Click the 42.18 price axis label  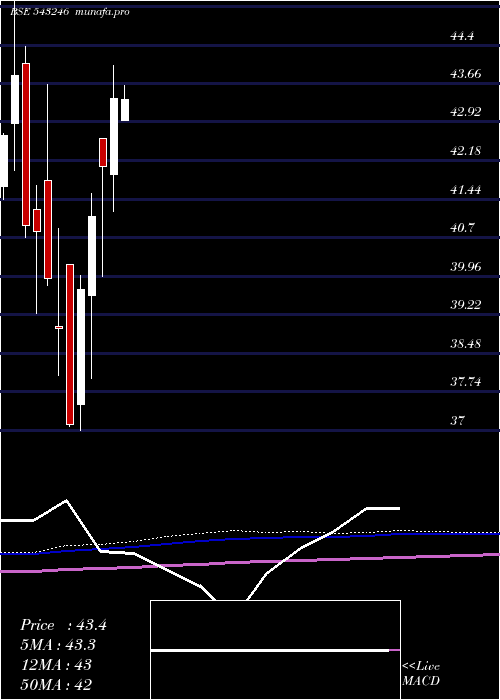pyautogui.click(x=466, y=151)
